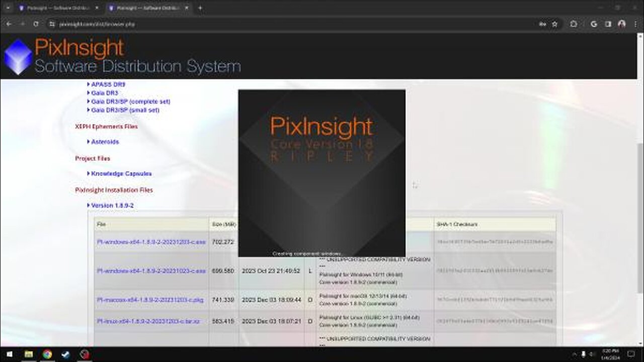The image size is (644, 362).
Task: Reload the PixInsight distribution page
Action: 36,24
